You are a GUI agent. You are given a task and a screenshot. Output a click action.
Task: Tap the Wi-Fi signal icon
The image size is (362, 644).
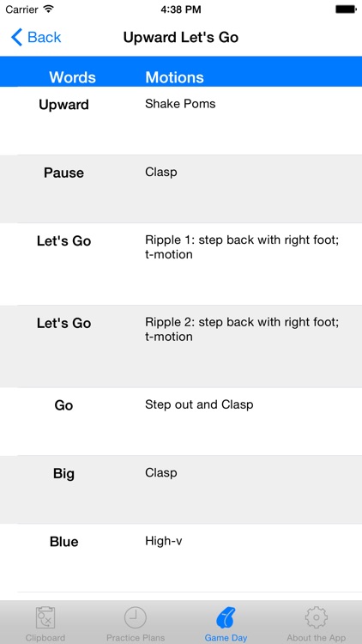[49, 9]
